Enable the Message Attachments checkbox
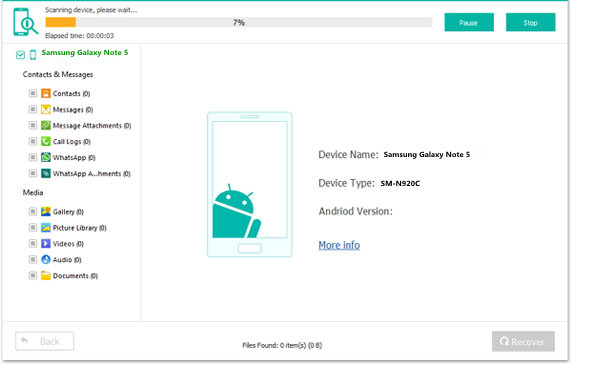The image size is (600, 365). click(33, 125)
